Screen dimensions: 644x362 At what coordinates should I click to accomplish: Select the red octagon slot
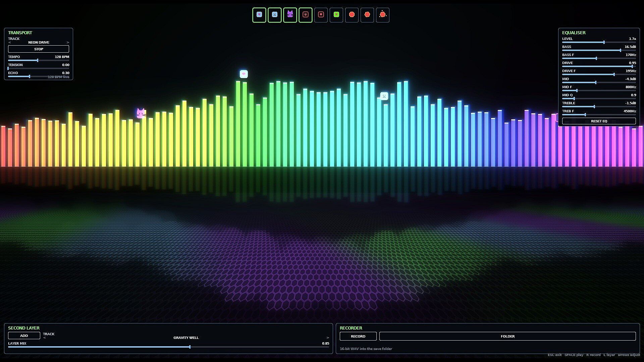pyautogui.click(x=352, y=15)
